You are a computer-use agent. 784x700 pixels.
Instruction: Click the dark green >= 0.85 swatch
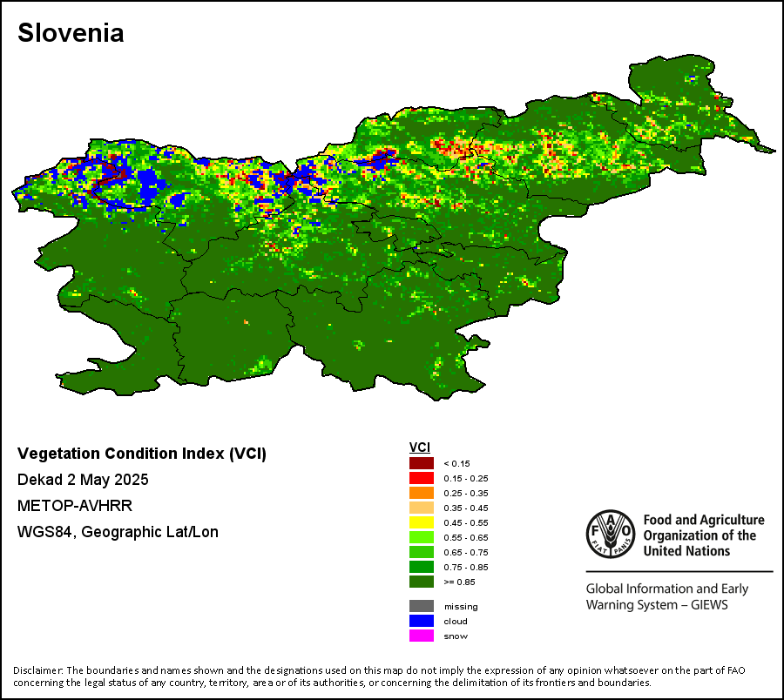pos(422,582)
